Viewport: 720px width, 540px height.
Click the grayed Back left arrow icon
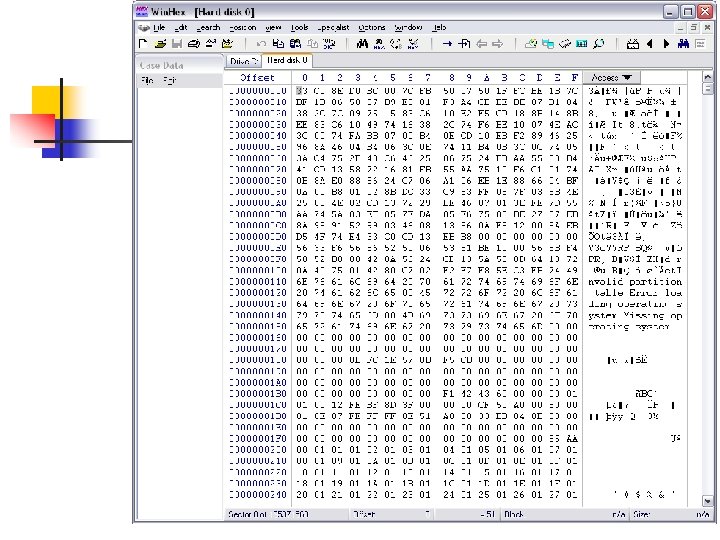tap(481, 44)
